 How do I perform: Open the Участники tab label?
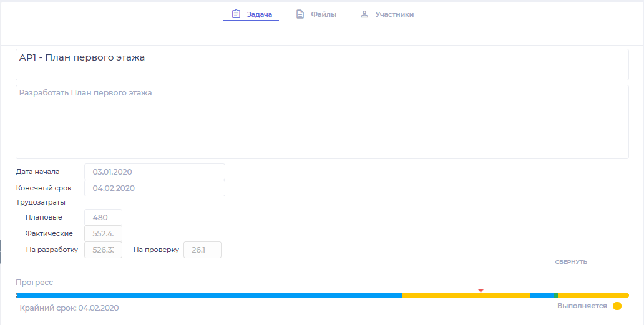click(x=394, y=14)
